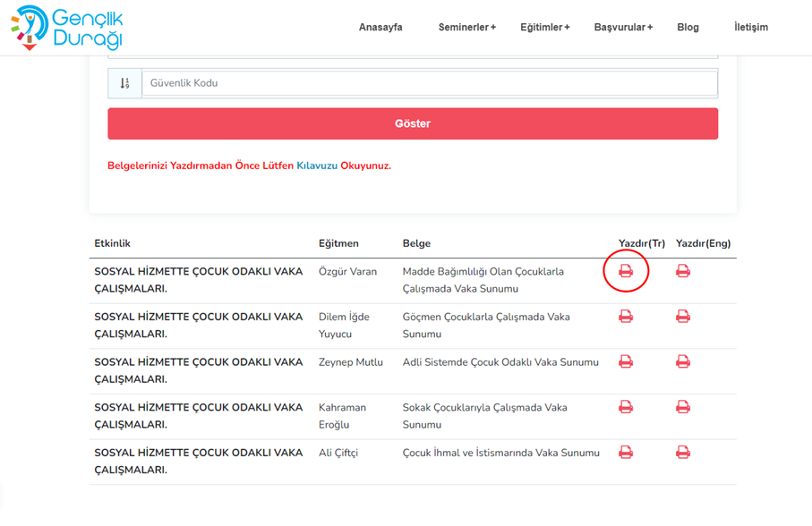Viewport: 812px width, 526px height.
Task: Click Çocuk İhmal ve İstismarında Vaka Sunumu
Action: point(501,453)
